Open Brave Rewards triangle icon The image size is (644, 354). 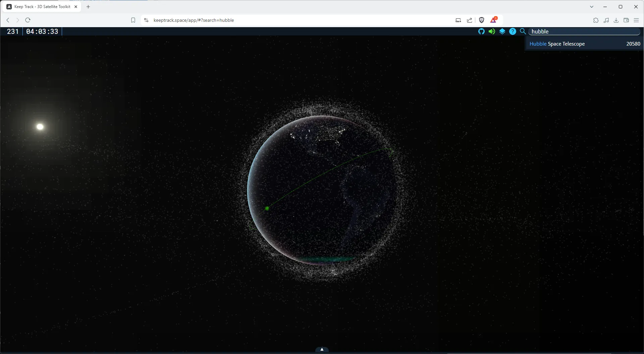point(493,20)
